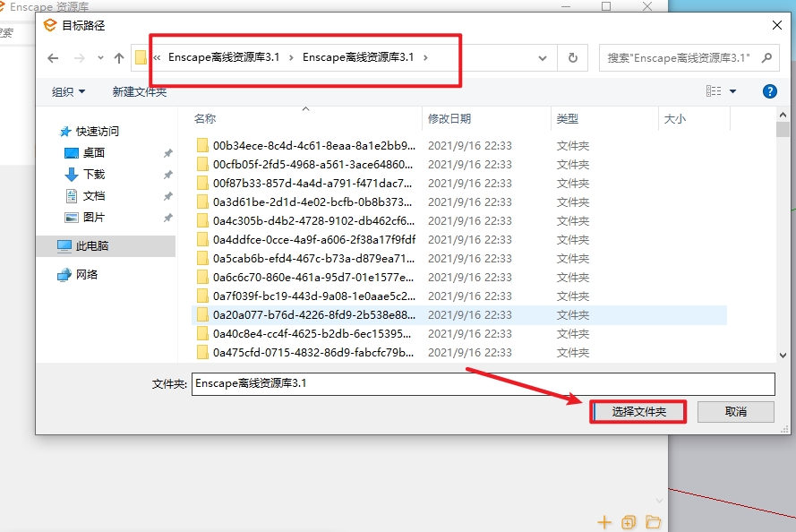This screenshot has height=532, width=796.
Task: Expand the address bar path history dropdown
Action: point(543,58)
